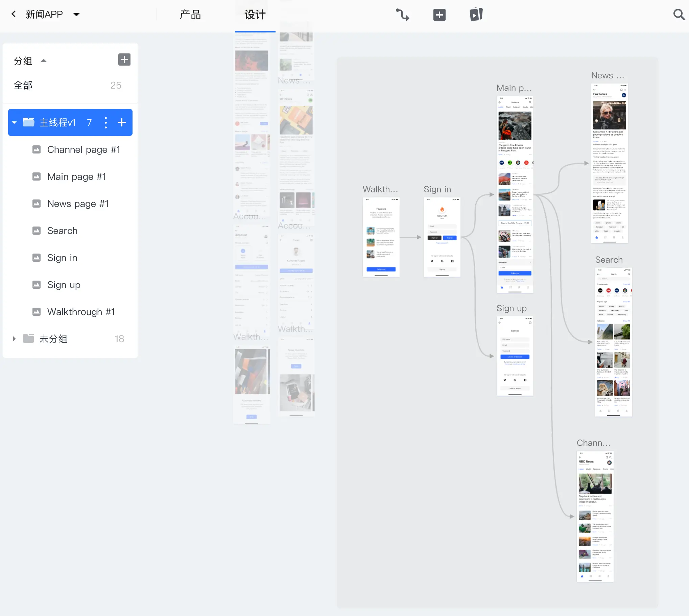Screen dimensions: 689x616
Task: Expand the 未分组 folder
Action: coord(14,339)
